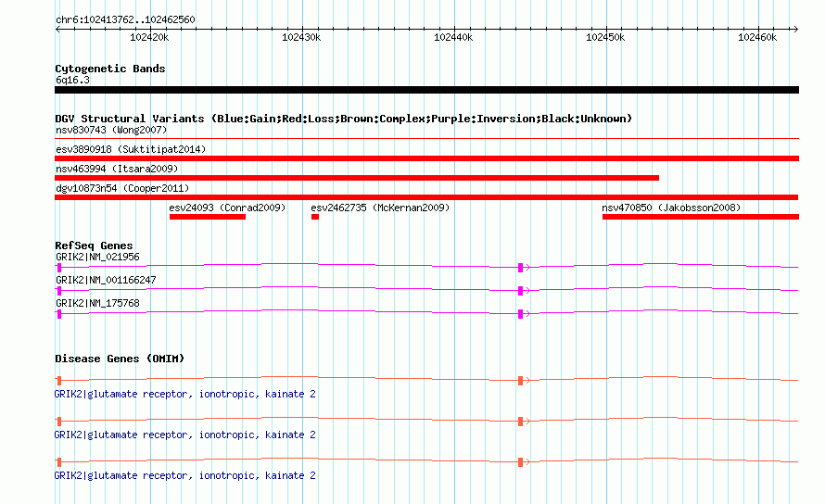Select the red esv3890918 loss bar
The height and width of the screenshot is (504, 825).
click(426, 158)
